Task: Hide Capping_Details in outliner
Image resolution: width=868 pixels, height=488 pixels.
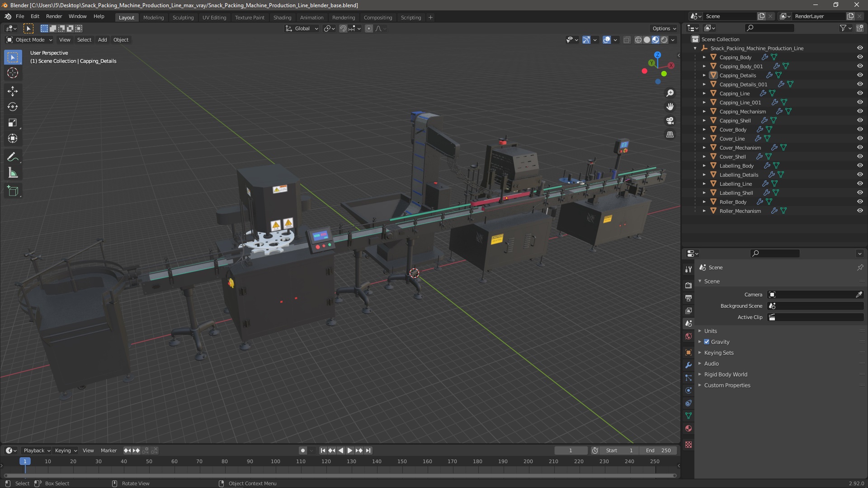Action: 860,75
